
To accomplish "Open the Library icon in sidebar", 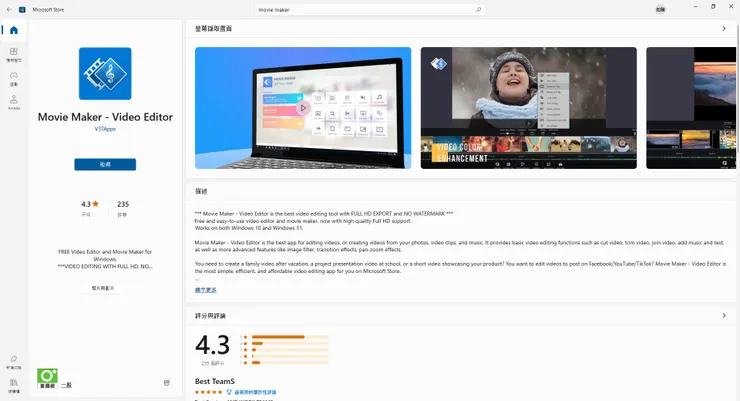I will click(x=14, y=385).
